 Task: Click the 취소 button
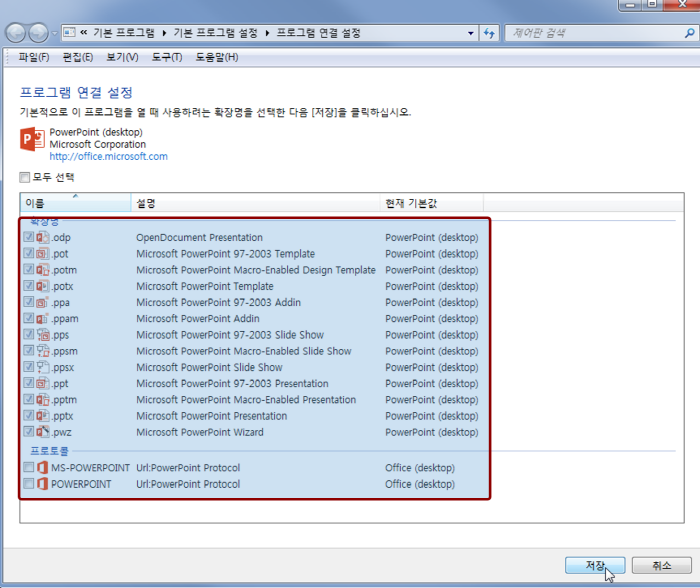(x=662, y=565)
